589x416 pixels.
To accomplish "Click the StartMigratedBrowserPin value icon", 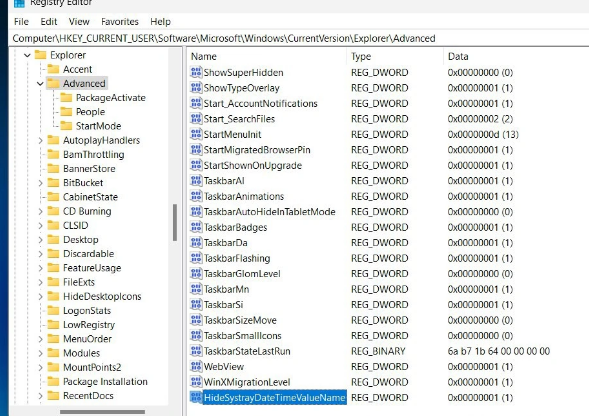I will click(x=196, y=150).
